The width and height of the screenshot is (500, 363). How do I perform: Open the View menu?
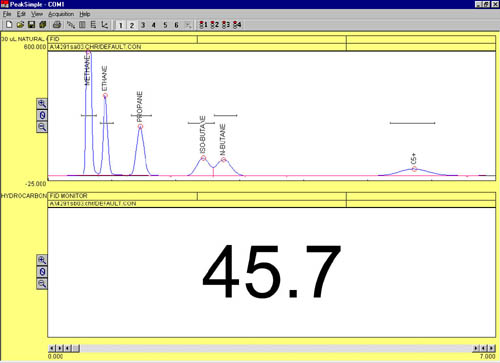coord(37,14)
